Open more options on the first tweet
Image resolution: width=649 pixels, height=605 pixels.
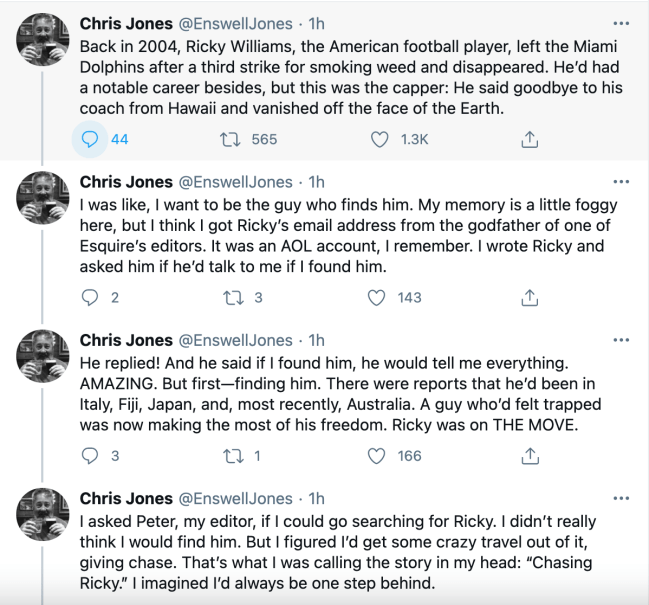(621, 23)
